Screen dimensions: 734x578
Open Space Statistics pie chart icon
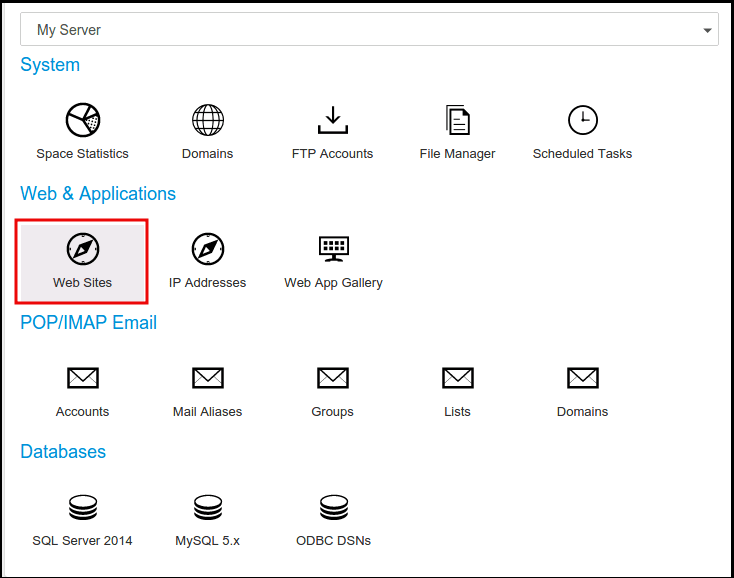[x=83, y=120]
